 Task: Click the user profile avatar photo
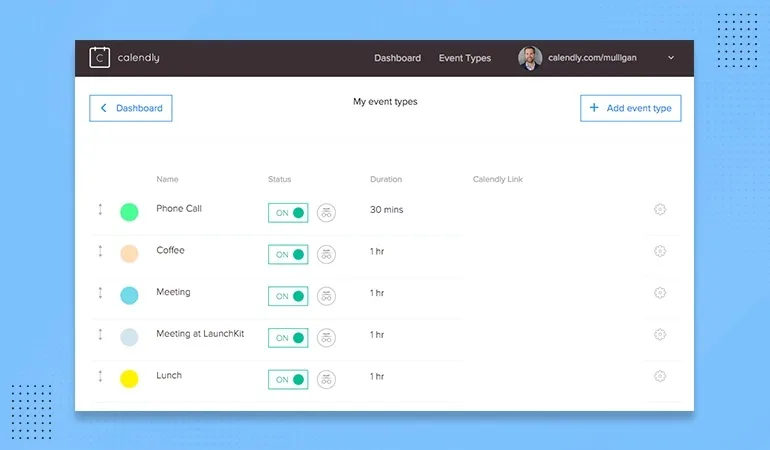click(530, 58)
